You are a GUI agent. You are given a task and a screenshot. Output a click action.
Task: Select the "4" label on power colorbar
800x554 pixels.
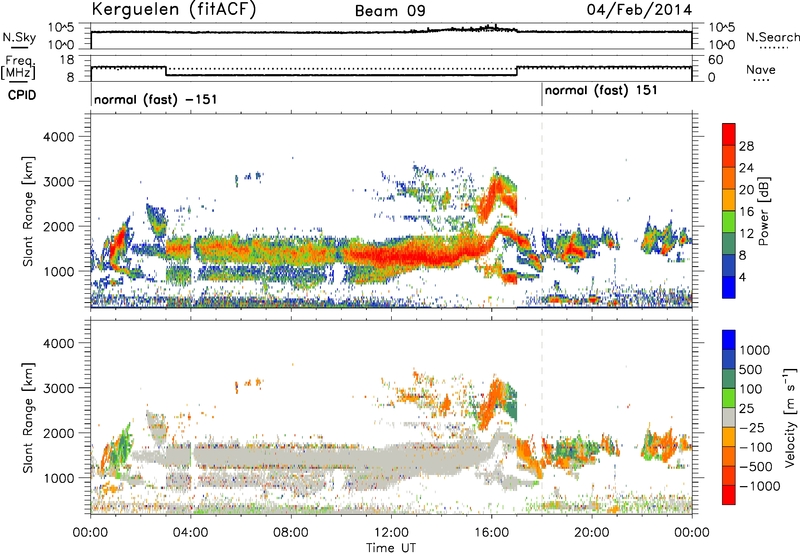pyautogui.click(x=743, y=278)
